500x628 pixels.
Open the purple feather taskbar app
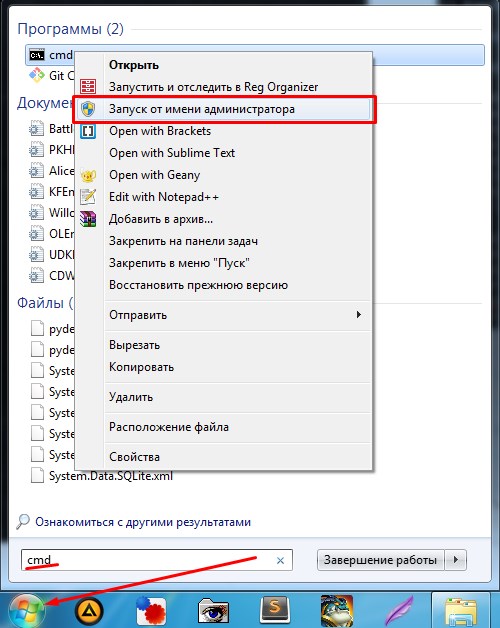399,612
